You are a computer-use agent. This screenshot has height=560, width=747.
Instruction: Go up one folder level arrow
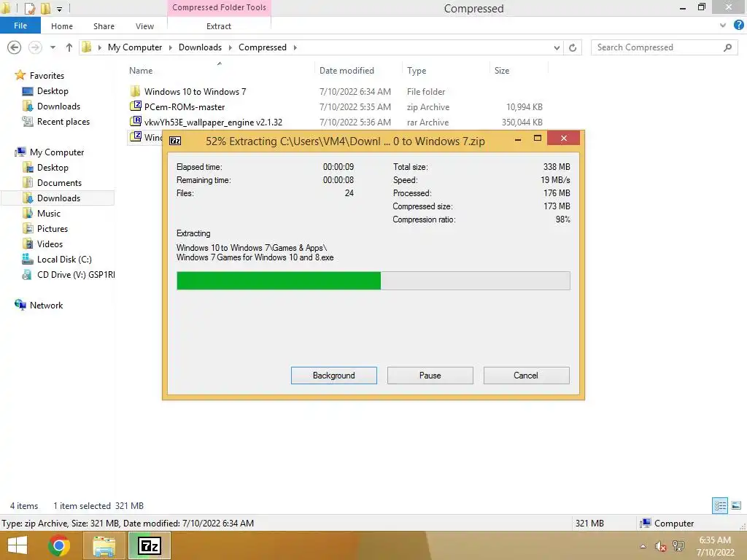[x=69, y=47]
